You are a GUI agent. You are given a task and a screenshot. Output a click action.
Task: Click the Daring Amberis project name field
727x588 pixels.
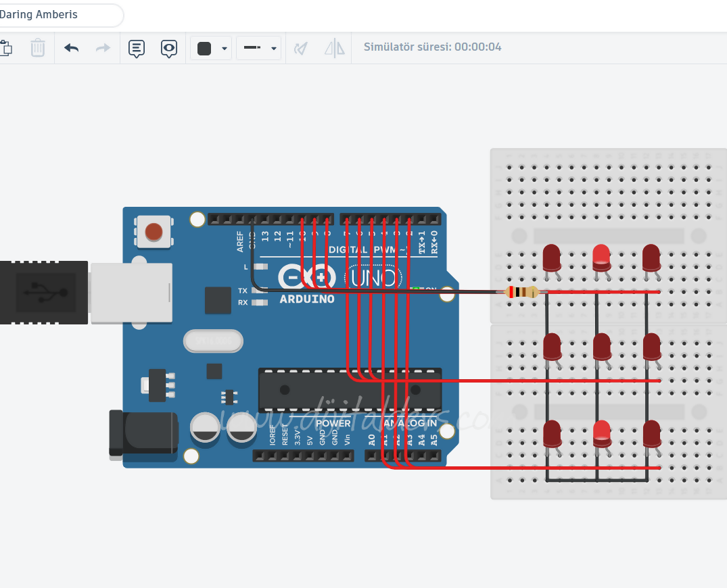(60, 15)
